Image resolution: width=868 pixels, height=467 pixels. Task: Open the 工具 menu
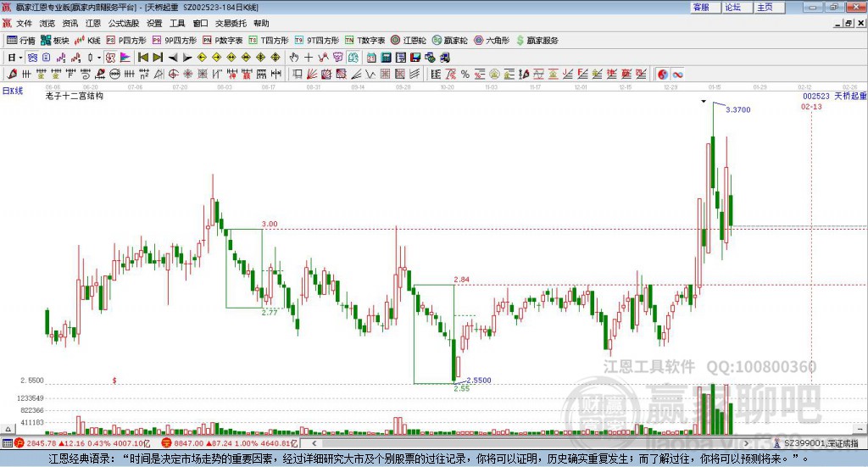(x=177, y=23)
